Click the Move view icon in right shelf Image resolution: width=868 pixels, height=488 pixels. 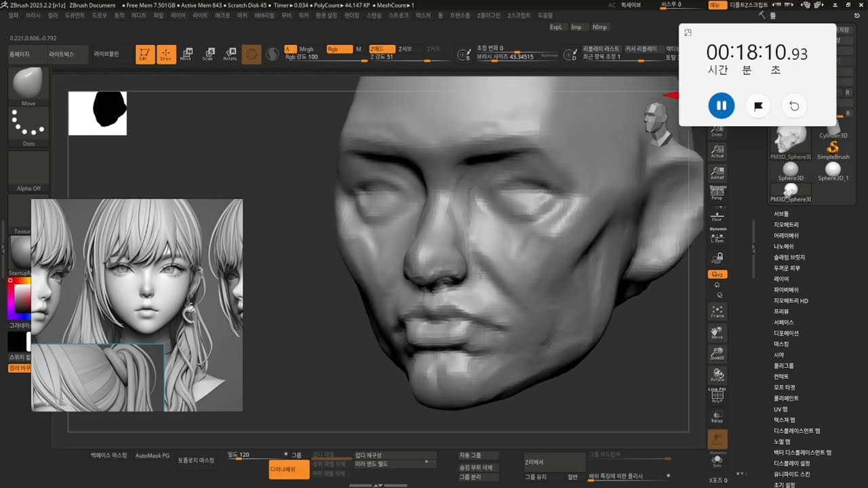pyautogui.click(x=717, y=332)
